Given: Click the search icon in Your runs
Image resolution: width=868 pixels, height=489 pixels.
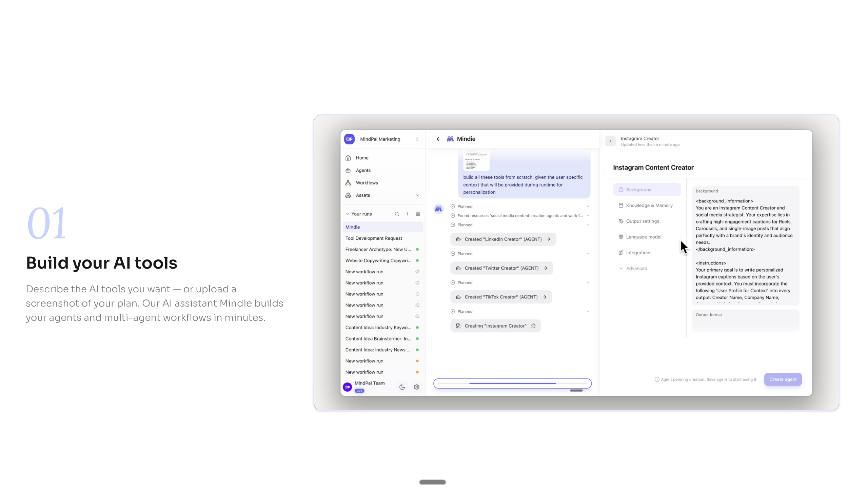Looking at the screenshot, I should click(x=397, y=214).
